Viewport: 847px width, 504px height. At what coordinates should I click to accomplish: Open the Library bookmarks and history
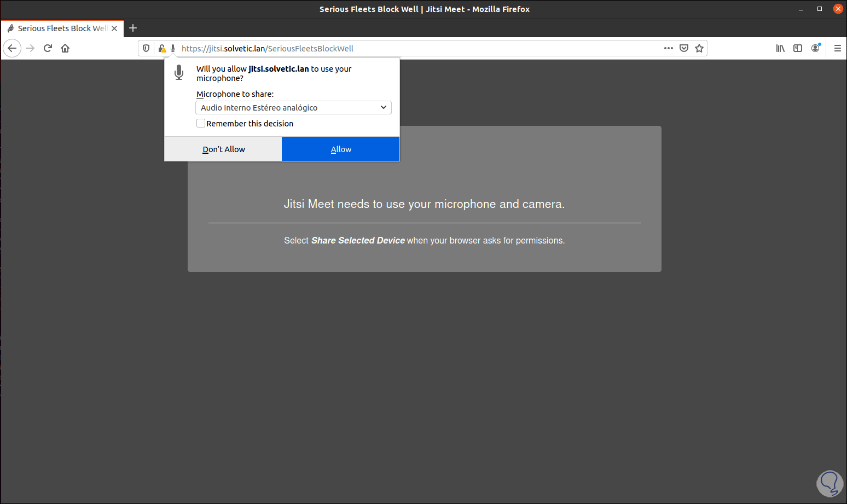coord(780,48)
